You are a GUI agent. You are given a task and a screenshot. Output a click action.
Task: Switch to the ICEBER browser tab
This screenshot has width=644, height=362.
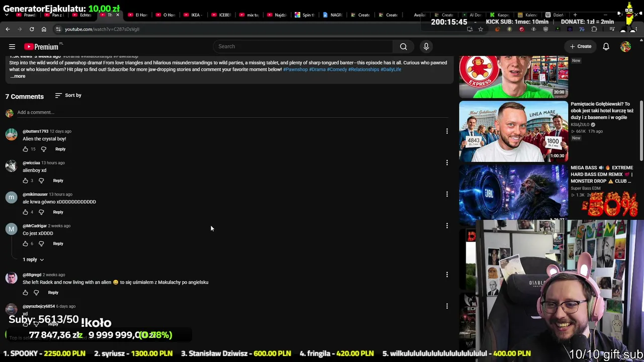[x=220, y=15]
